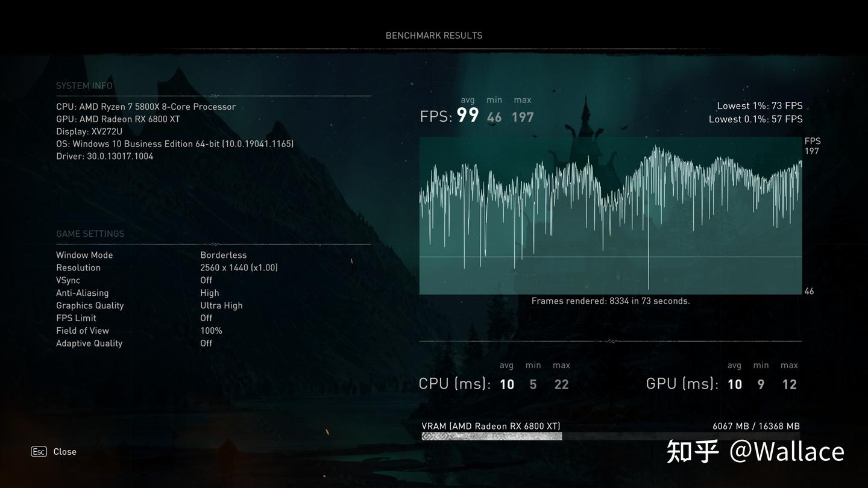Click the Esc key icon next to Close
Screen dimensions: 868x488
(39, 451)
